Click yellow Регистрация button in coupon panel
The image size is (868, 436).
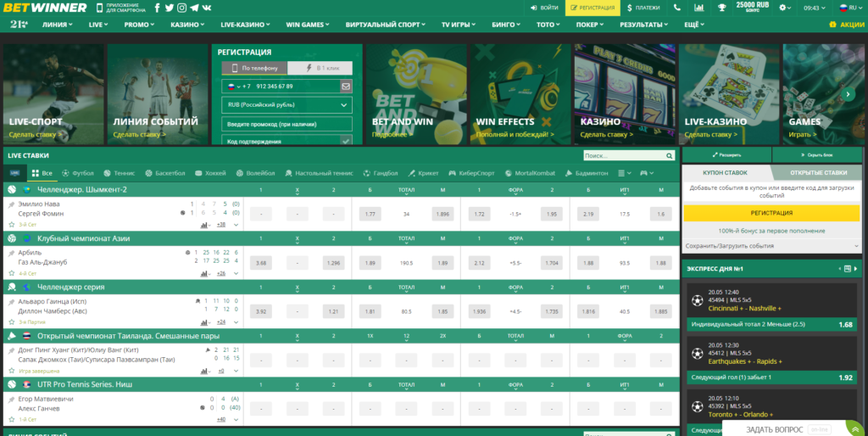pyautogui.click(x=771, y=213)
